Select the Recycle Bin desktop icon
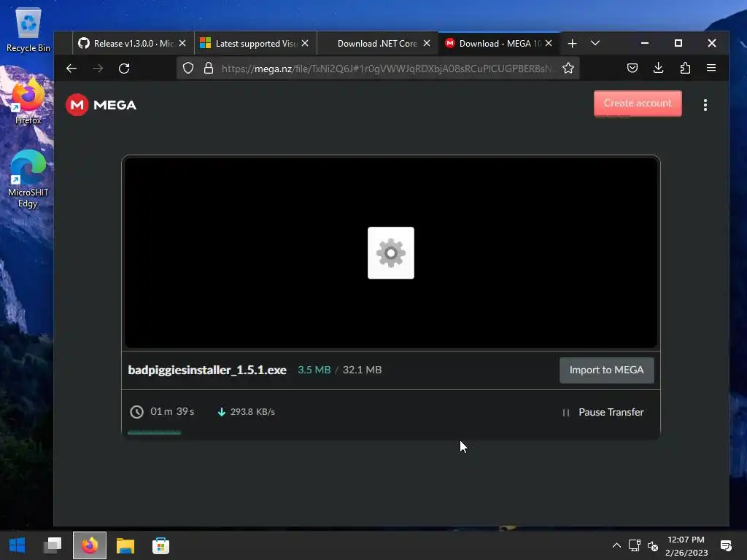 [x=28, y=30]
